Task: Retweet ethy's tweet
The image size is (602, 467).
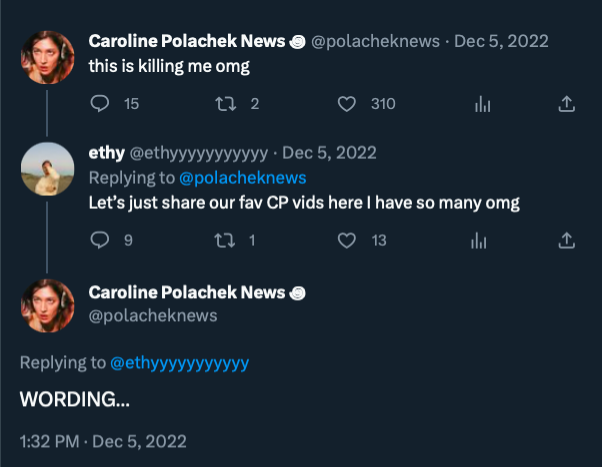Action: coord(227,239)
